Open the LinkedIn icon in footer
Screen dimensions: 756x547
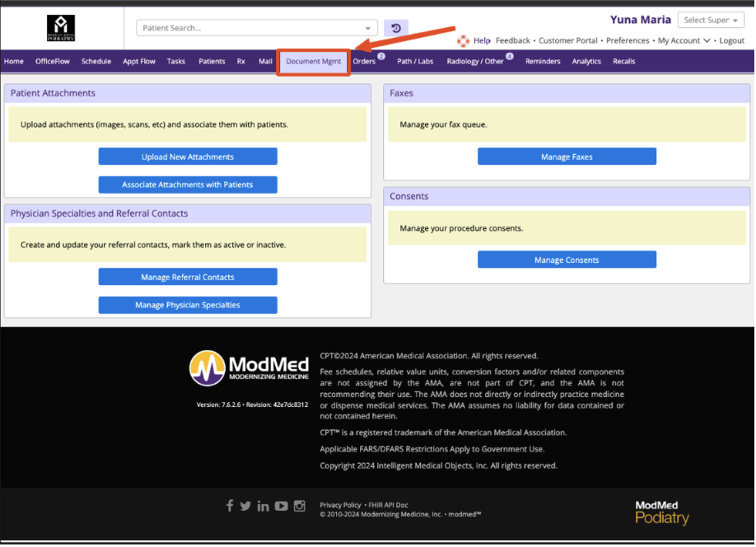(263, 506)
